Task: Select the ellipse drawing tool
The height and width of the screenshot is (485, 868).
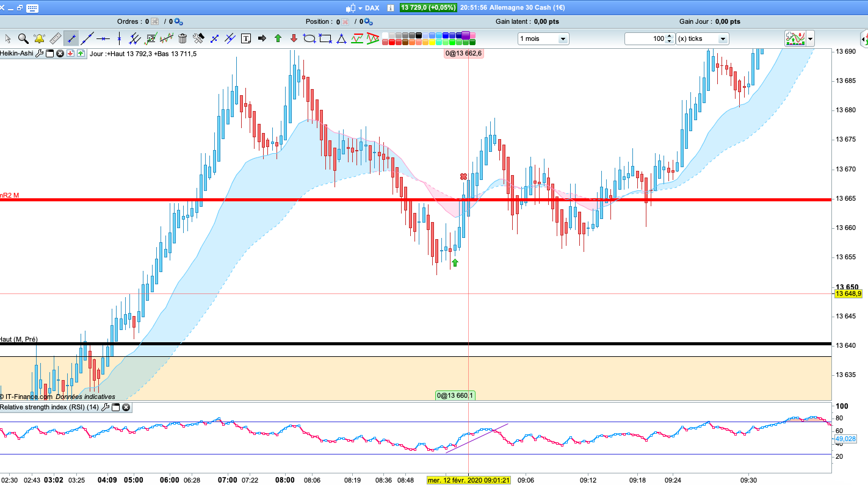Action: click(x=309, y=38)
